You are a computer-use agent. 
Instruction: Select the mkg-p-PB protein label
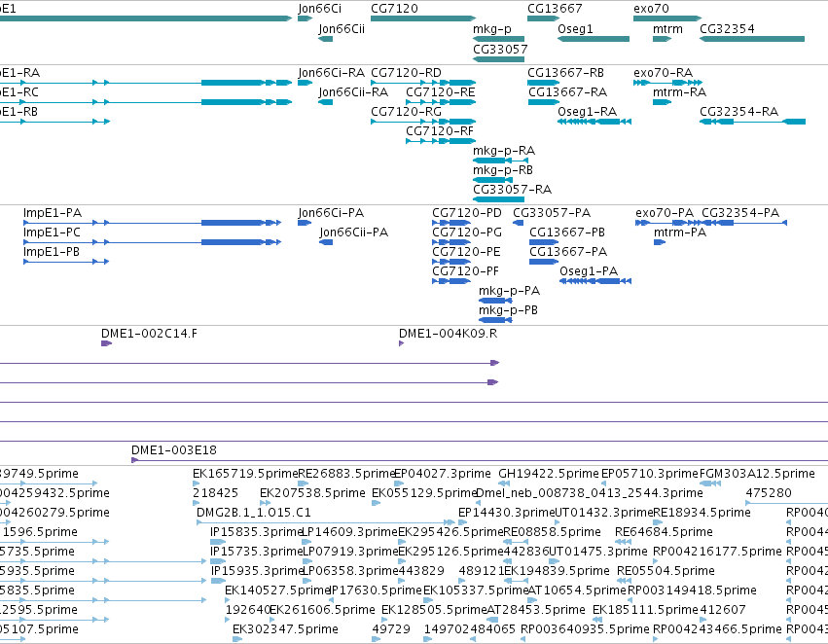508,310
